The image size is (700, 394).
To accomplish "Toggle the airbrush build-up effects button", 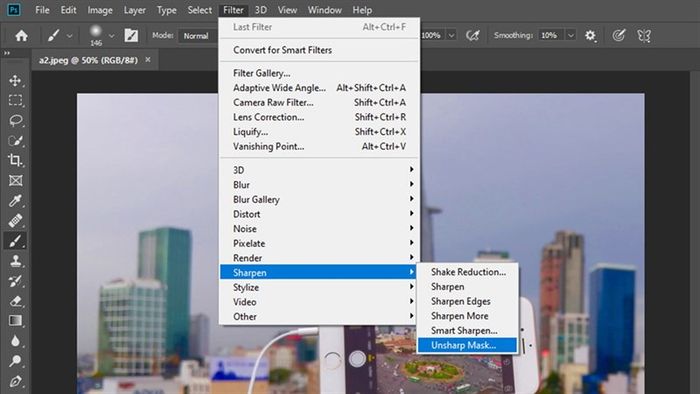I will (472, 35).
